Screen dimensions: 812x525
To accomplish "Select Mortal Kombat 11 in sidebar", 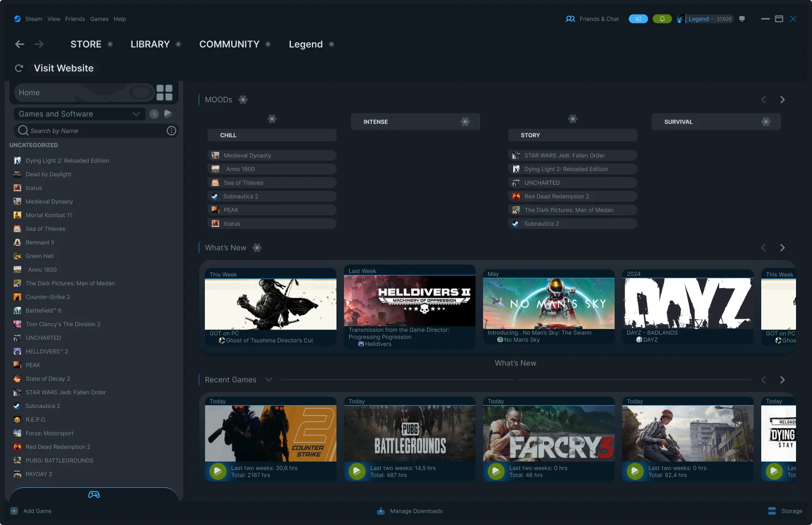I will 49,215.
